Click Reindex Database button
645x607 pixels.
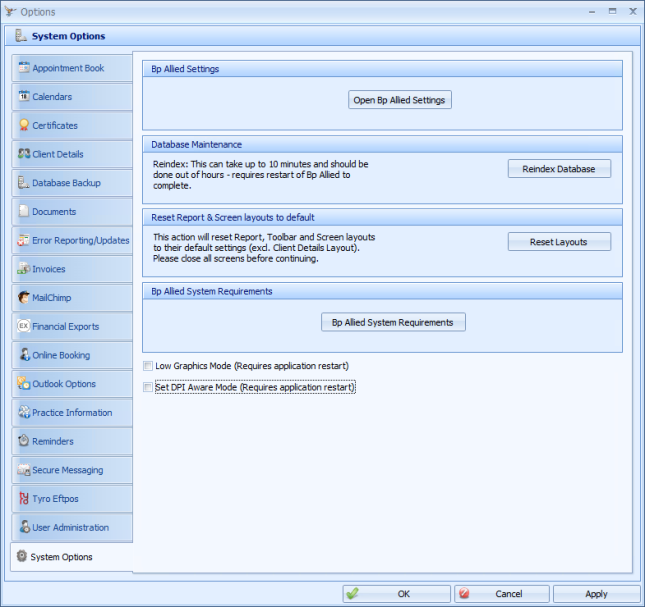559,169
